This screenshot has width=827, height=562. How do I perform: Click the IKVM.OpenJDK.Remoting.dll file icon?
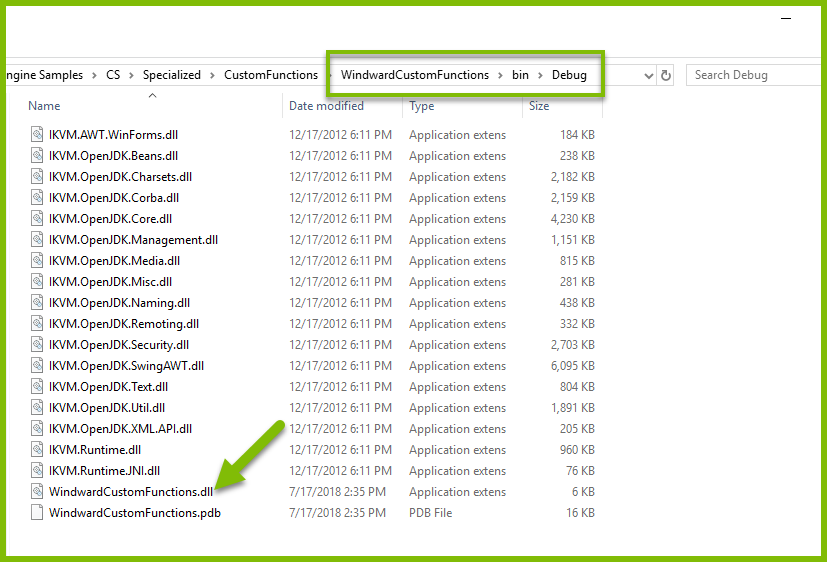(37, 324)
